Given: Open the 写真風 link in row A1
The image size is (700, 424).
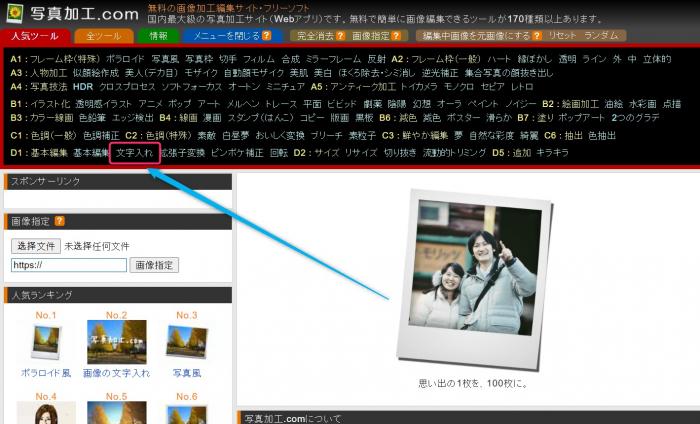Looking at the screenshot, I should (165, 59).
